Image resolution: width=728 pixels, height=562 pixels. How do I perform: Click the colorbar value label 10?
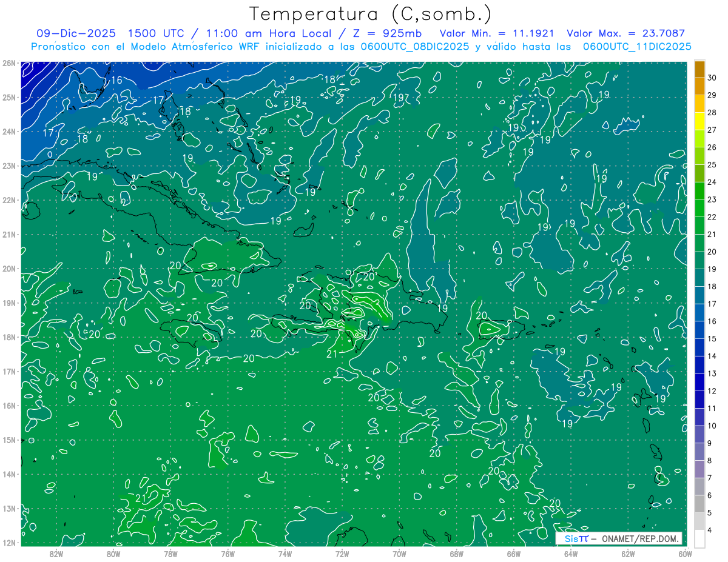(x=712, y=426)
